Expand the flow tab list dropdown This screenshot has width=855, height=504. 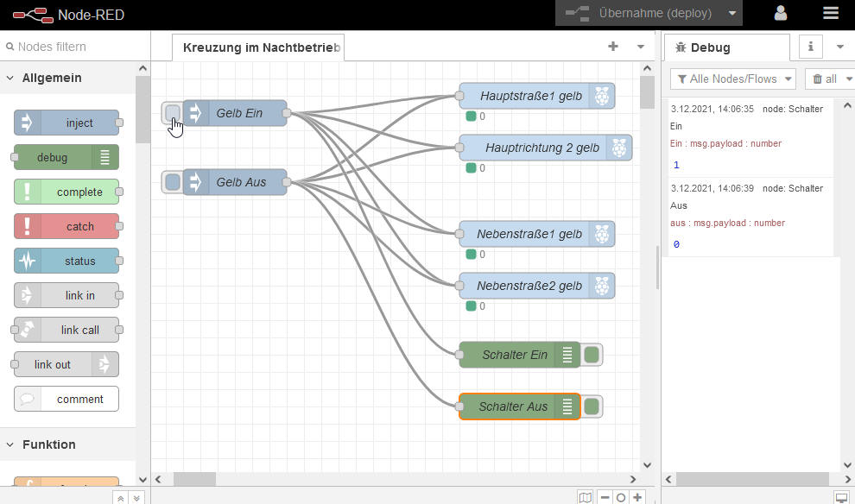641,47
